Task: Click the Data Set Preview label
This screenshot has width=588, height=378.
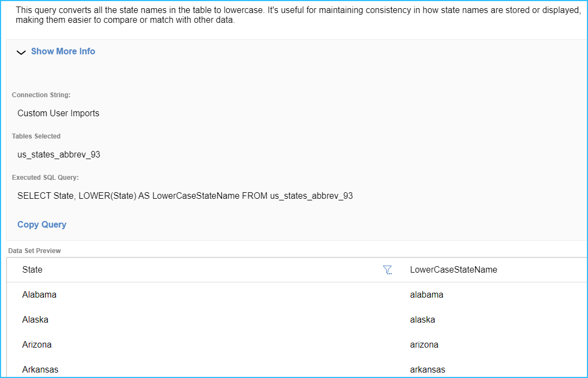Action: 35,251
